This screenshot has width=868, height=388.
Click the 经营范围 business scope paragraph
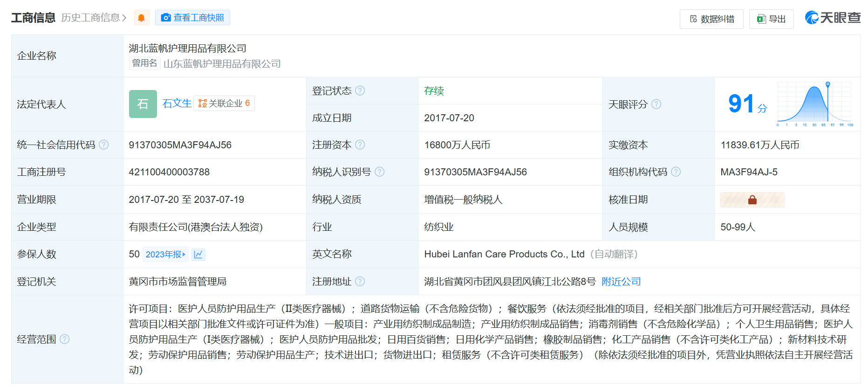click(491, 339)
